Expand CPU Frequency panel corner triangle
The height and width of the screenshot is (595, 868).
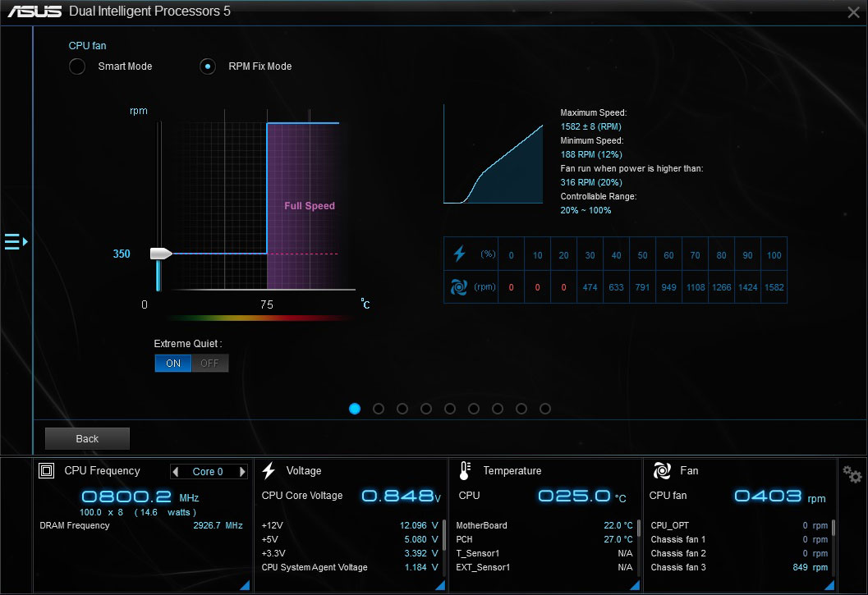(x=245, y=585)
